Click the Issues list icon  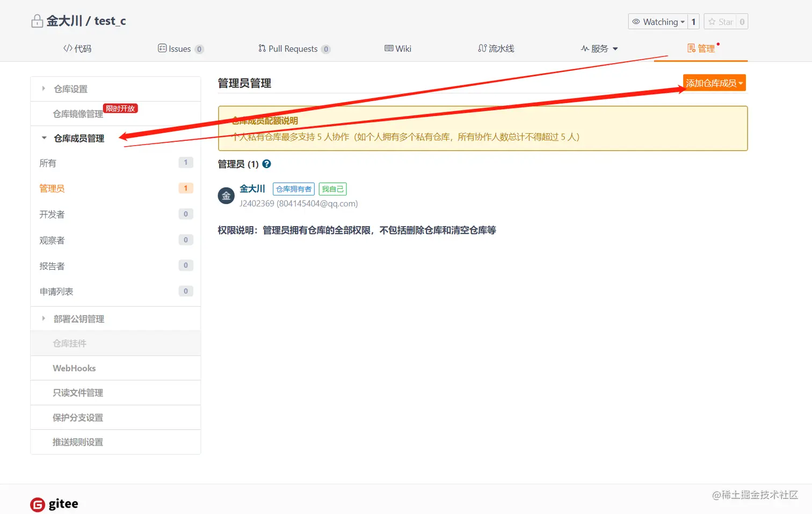click(x=162, y=48)
